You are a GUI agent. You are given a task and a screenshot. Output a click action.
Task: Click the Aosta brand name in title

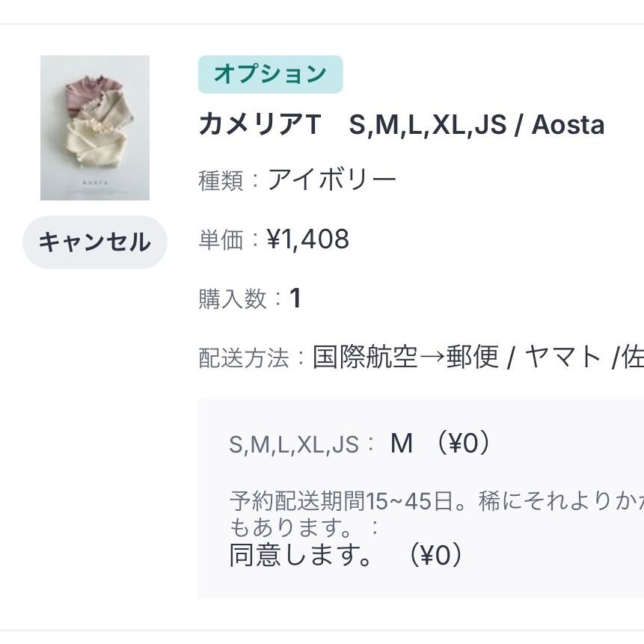pos(568,124)
